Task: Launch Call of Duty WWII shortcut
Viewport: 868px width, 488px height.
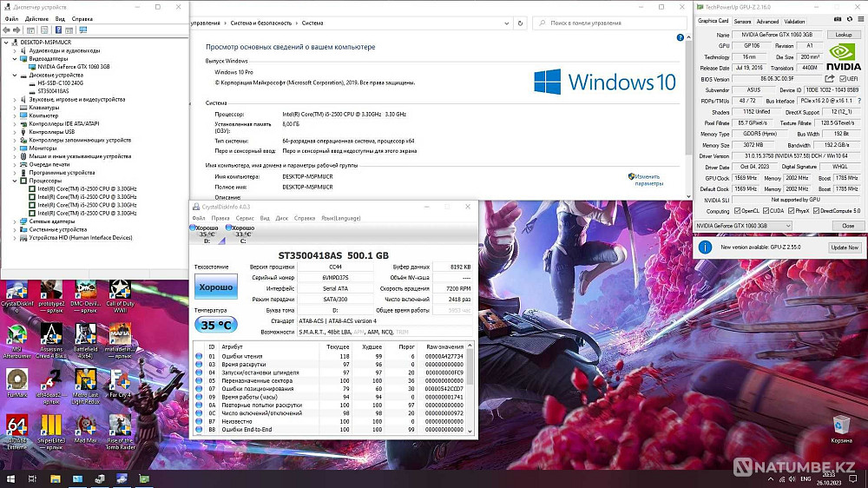Action: (120, 297)
